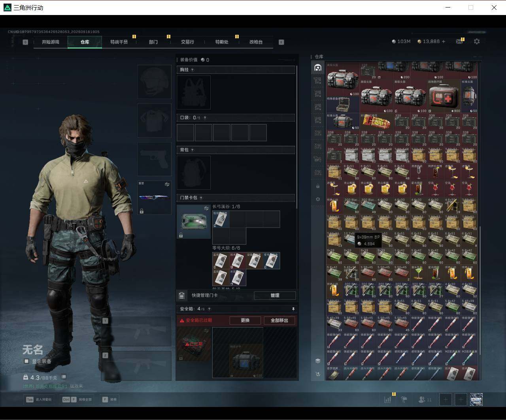
Task: Open the mail envelope icon
Action: pyautogui.click(x=459, y=41)
